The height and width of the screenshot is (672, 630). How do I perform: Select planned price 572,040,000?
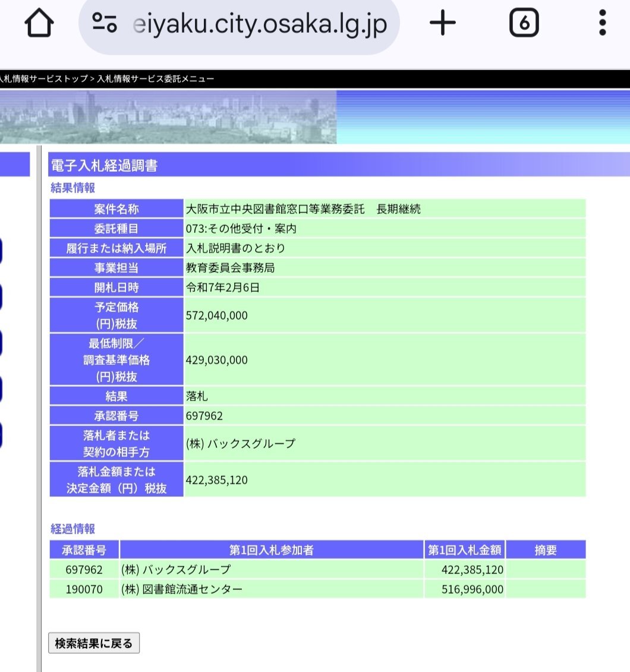(x=217, y=316)
